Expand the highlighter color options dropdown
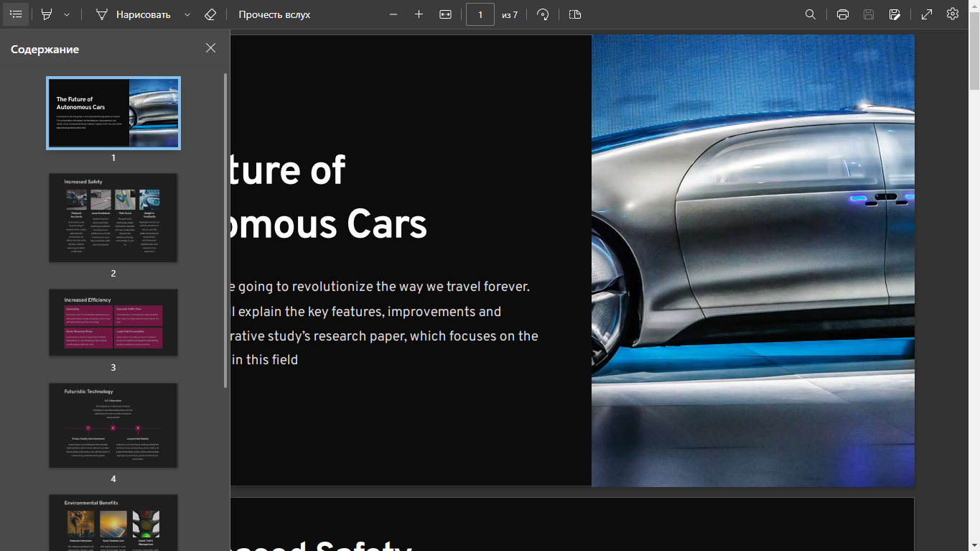 tap(67, 14)
